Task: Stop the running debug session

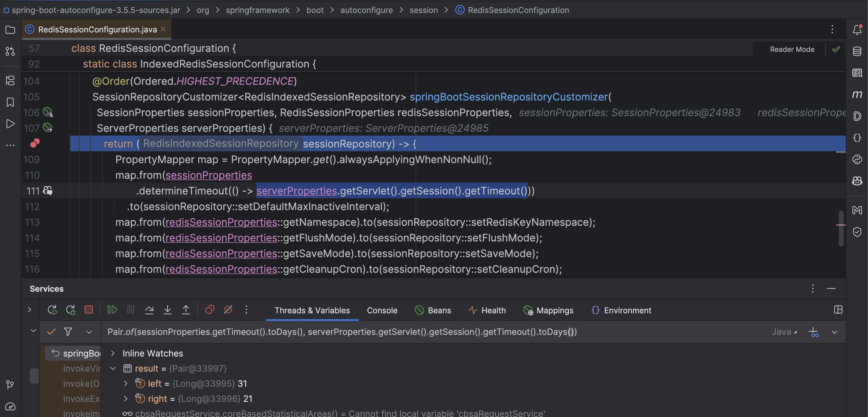Action: [x=89, y=310]
